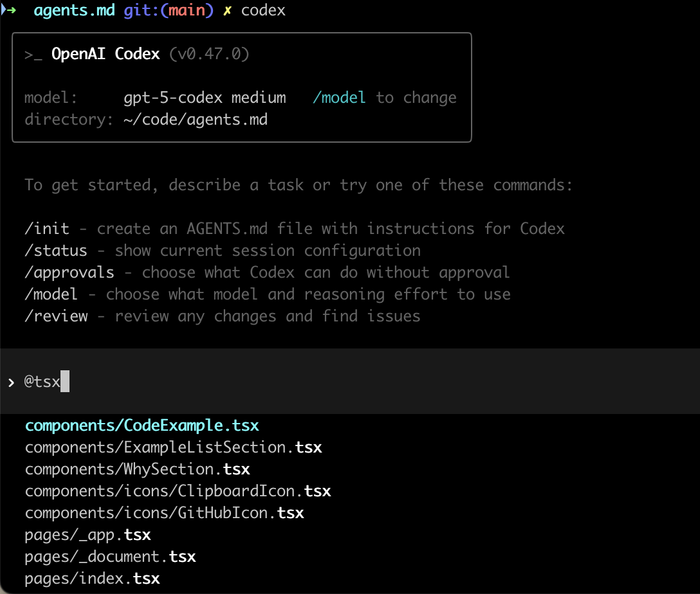Pick pages/_document.tsx from suggestions
The height and width of the screenshot is (594, 700).
point(110,557)
